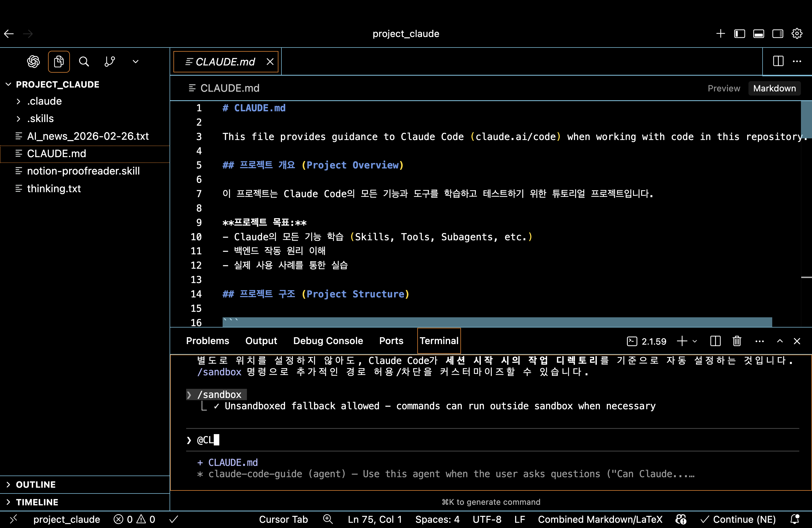Open editor more actions ellipsis
The width and height of the screenshot is (812, 528).
(x=797, y=61)
